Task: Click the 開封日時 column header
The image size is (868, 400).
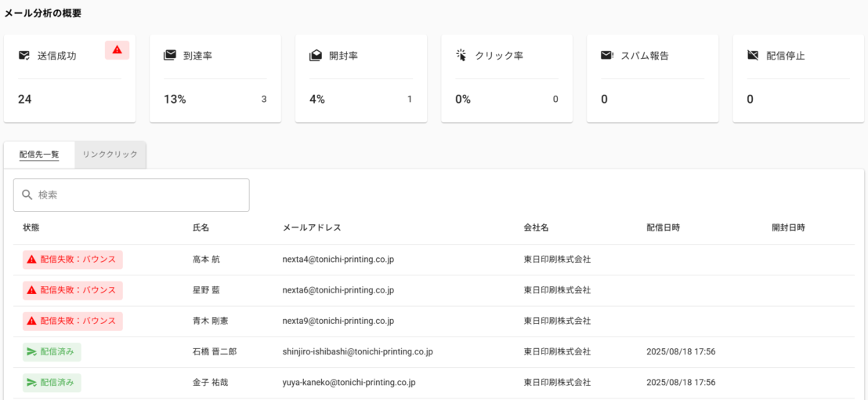Action: tap(788, 227)
